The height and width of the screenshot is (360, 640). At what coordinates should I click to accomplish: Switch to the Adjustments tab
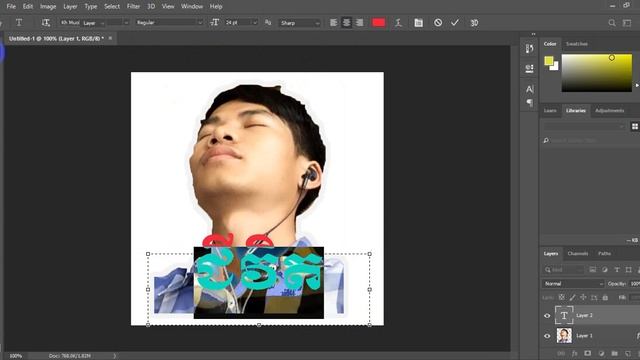(609, 111)
